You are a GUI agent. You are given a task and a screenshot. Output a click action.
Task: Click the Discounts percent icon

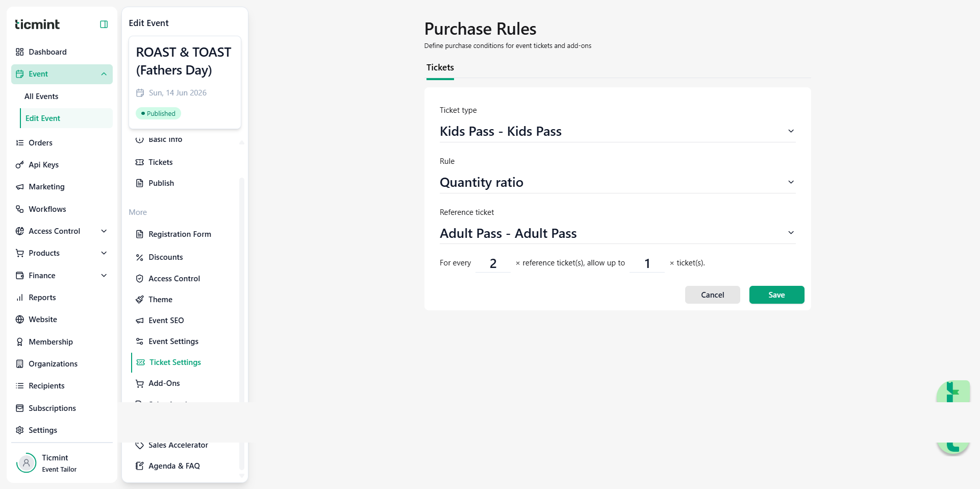140,257
